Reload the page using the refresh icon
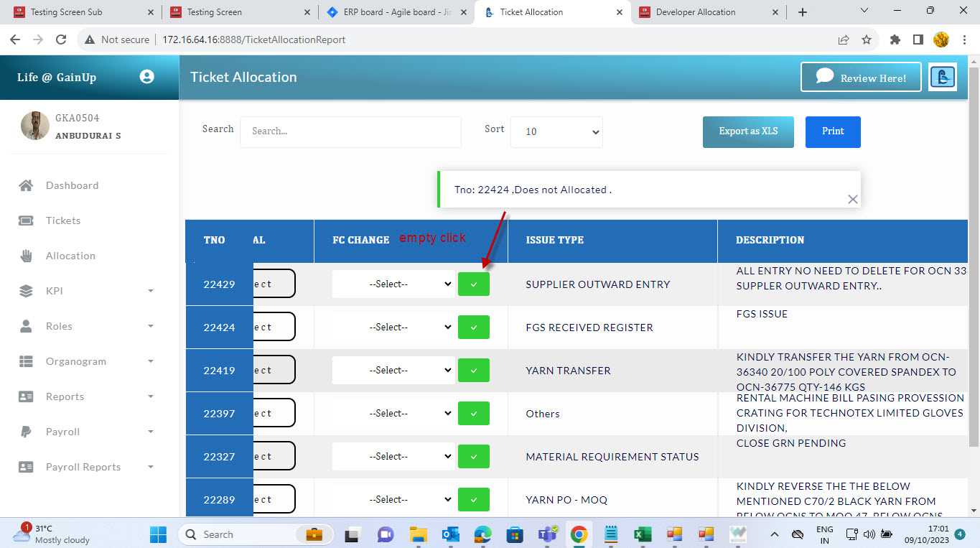 [61, 40]
